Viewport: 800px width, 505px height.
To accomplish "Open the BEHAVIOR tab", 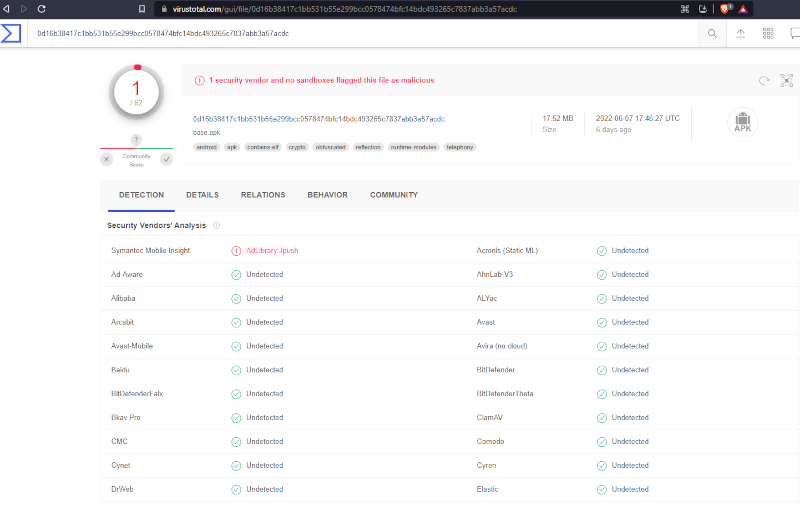I will coord(327,195).
